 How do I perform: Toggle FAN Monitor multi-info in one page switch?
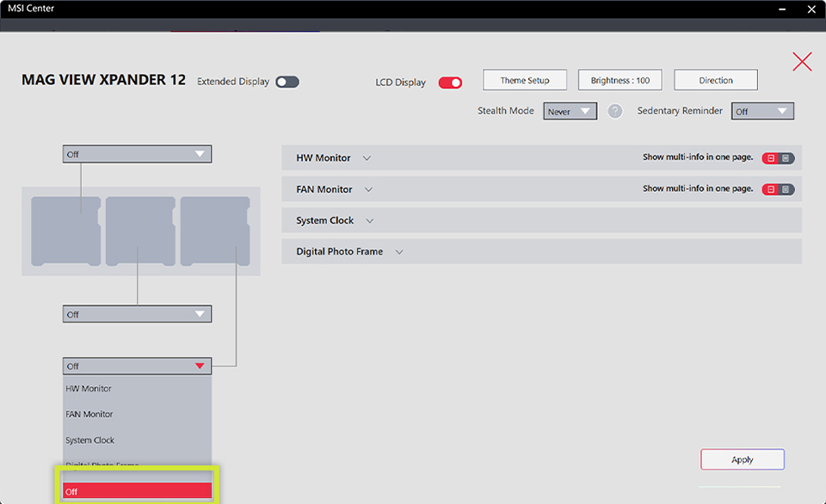(778, 189)
